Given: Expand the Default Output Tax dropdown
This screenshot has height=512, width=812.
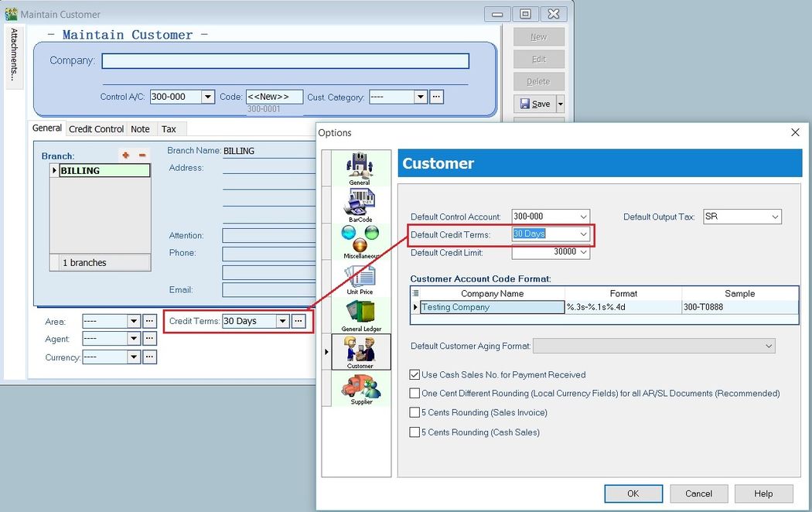Looking at the screenshot, I should point(774,217).
